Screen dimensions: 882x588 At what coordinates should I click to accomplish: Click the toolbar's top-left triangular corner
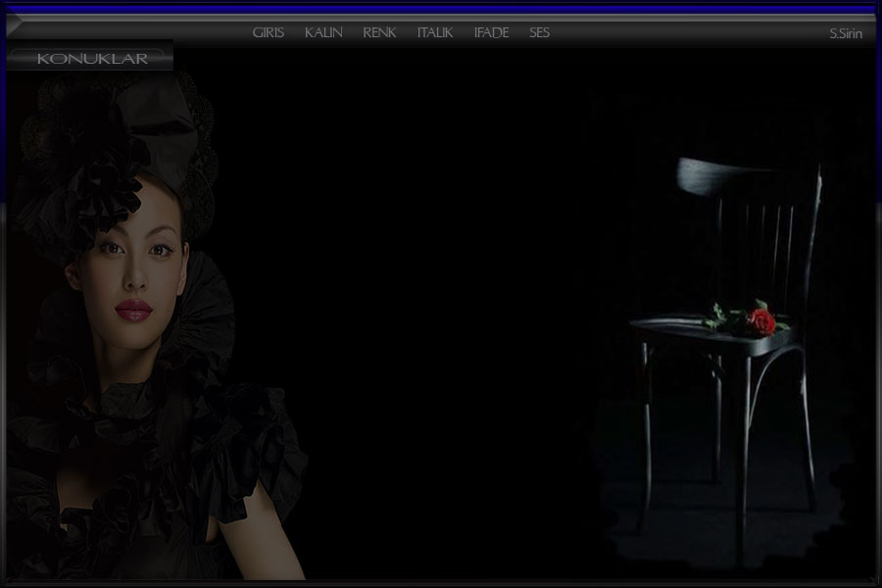(x=14, y=24)
